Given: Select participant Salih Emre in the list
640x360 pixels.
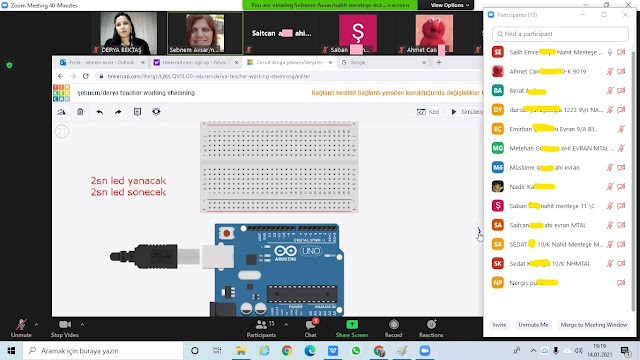Looking at the screenshot, I should tap(558, 52).
